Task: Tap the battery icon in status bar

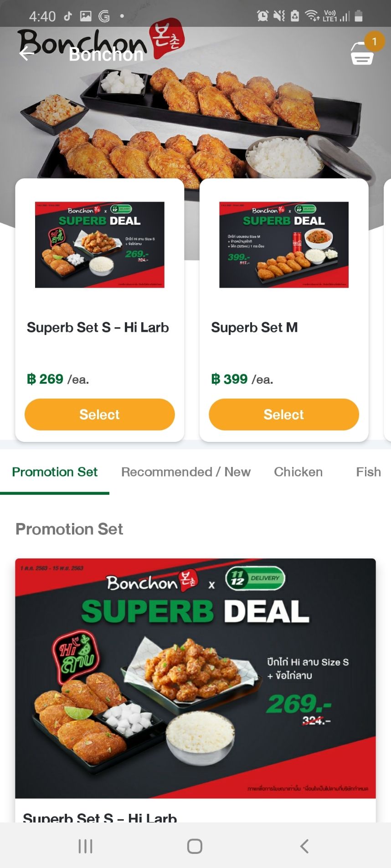Action: [x=359, y=16]
